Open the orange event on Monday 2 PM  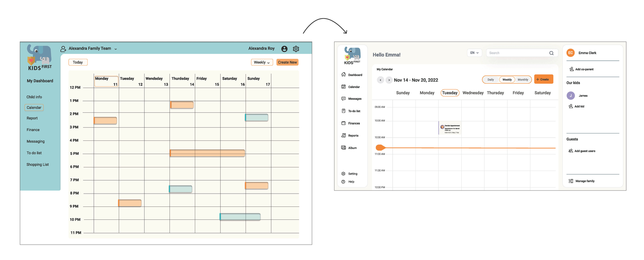tap(105, 121)
